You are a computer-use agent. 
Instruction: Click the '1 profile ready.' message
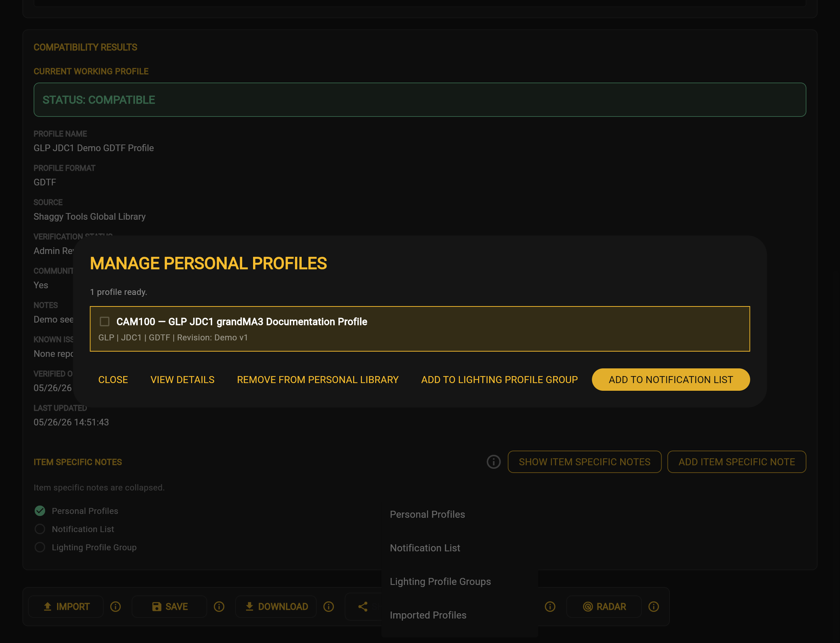(x=119, y=292)
